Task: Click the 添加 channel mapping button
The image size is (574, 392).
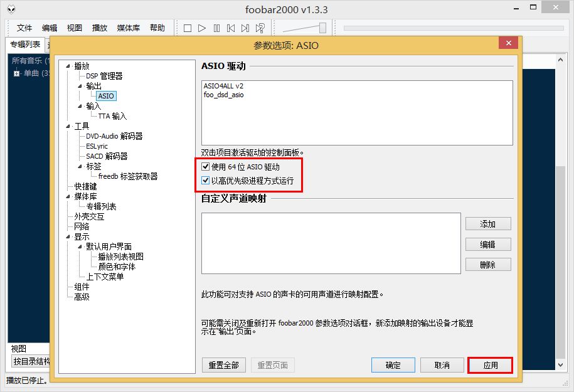Action: 488,224
